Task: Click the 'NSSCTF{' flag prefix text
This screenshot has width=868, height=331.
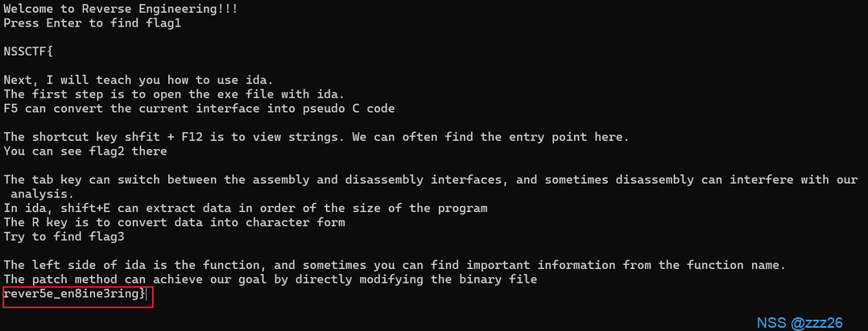Action: pyautogui.click(x=28, y=52)
